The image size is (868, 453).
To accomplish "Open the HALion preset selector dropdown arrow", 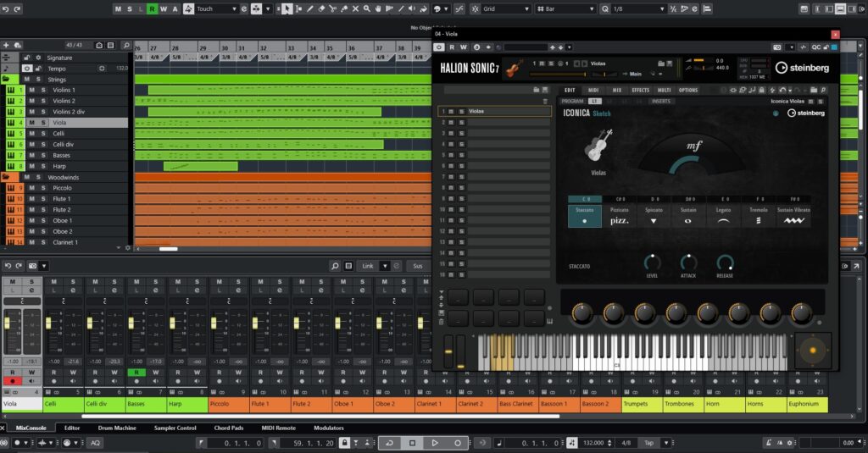I will 569,47.
